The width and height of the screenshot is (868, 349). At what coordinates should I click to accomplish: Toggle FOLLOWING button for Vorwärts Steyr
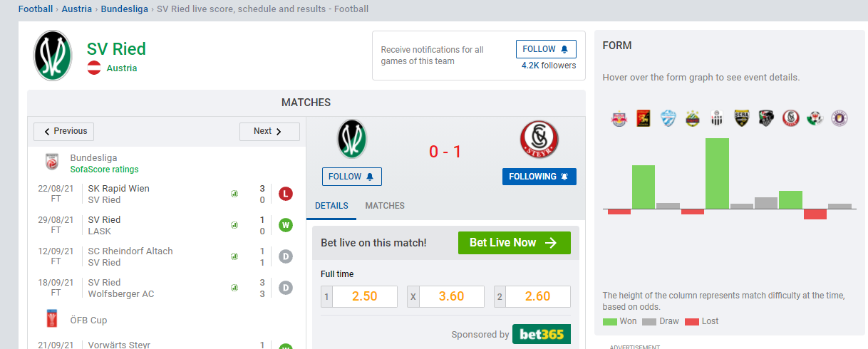point(539,177)
